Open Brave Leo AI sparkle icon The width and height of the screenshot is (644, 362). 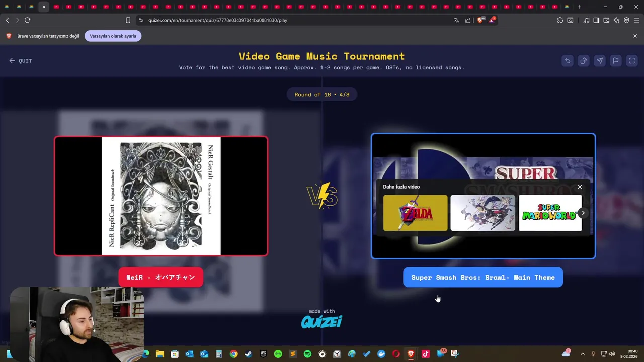[x=616, y=20]
